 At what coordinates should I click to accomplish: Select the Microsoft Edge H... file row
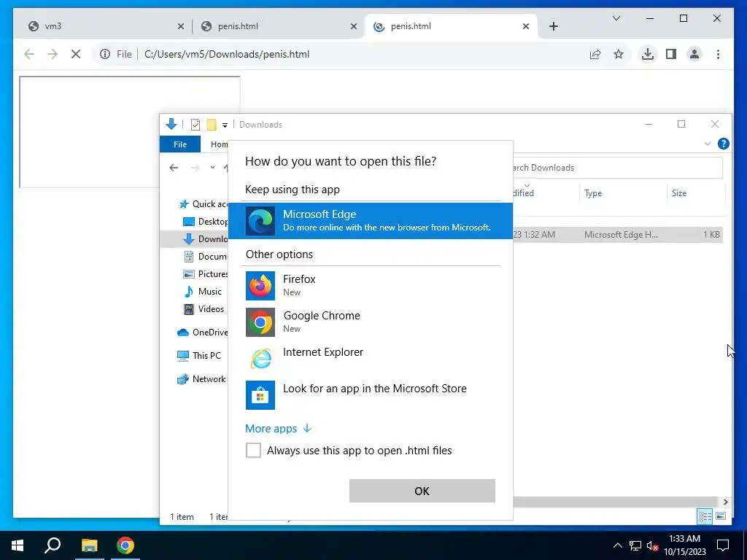(617, 234)
